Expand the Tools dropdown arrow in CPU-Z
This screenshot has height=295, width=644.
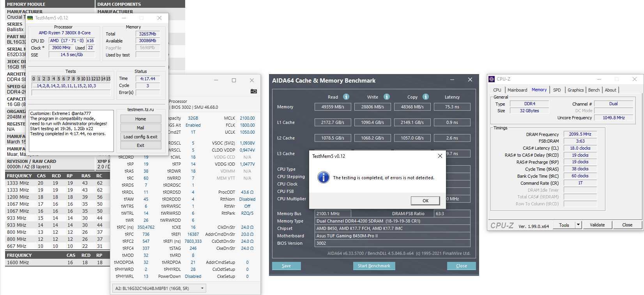point(578,225)
